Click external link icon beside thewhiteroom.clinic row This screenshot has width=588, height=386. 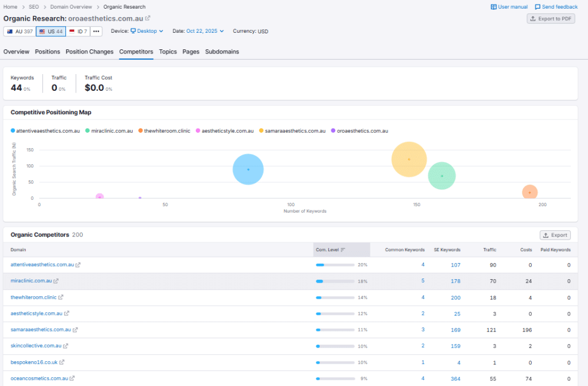(61, 298)
